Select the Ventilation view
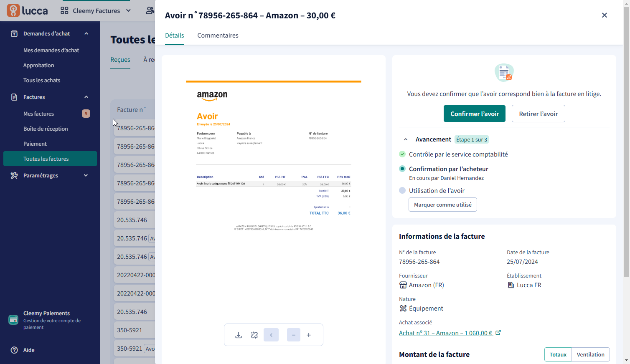630x364 pixels. [x=591, y=354]
